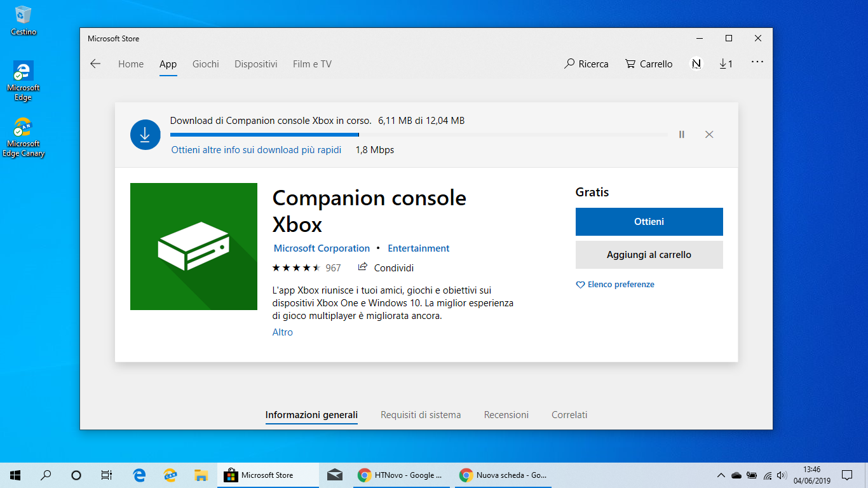The image size is (868, 488).
Task: Open link about faster downloads
Action: 256,150
